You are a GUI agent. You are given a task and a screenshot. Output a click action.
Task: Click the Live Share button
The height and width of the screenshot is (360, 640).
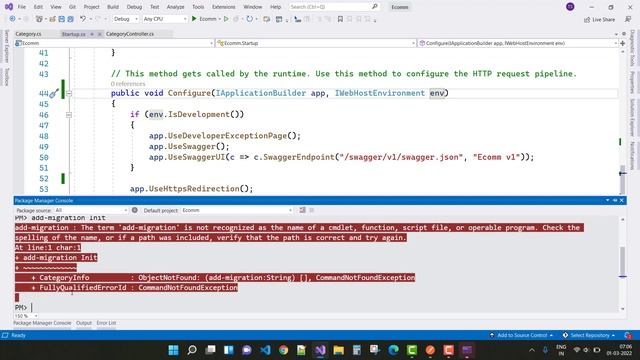tap(599, 19)
